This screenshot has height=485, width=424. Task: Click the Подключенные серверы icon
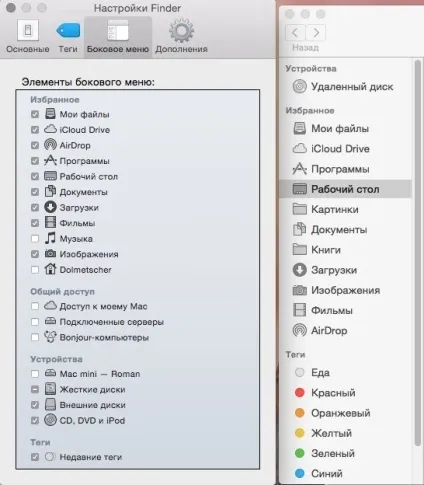[50, 321]
